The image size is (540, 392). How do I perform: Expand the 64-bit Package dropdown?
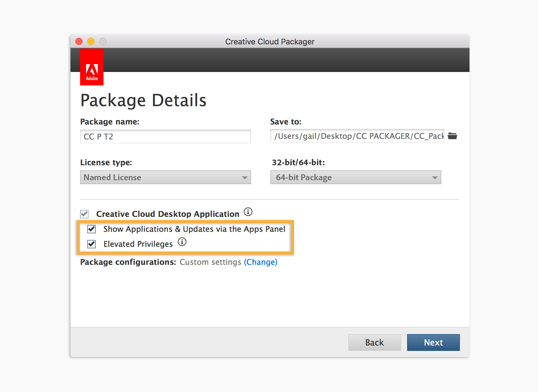pos(355,178)
